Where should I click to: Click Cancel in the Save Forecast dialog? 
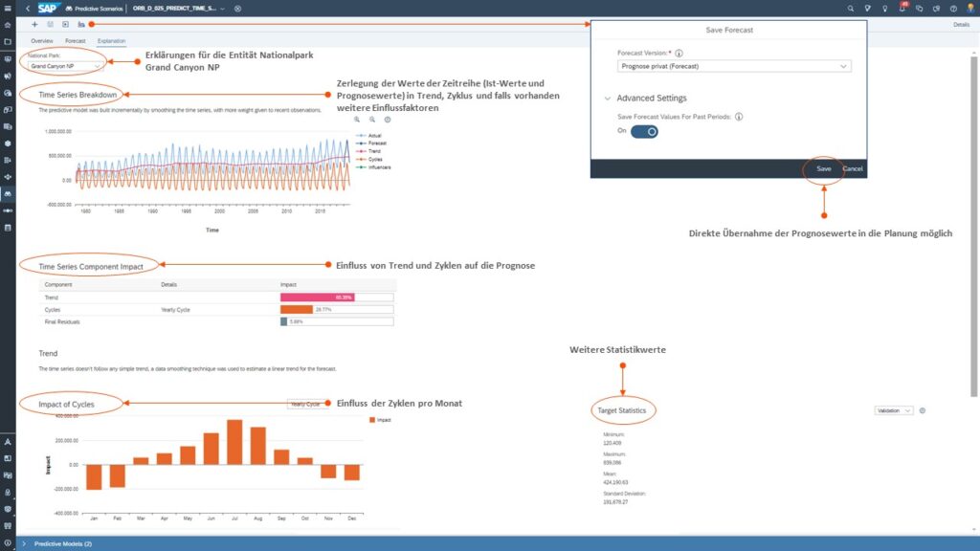click(x=853, y=168)
